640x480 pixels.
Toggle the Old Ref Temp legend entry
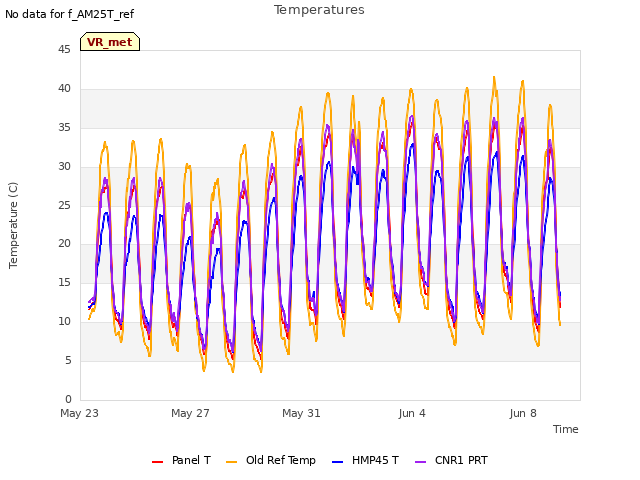point(271,460)
